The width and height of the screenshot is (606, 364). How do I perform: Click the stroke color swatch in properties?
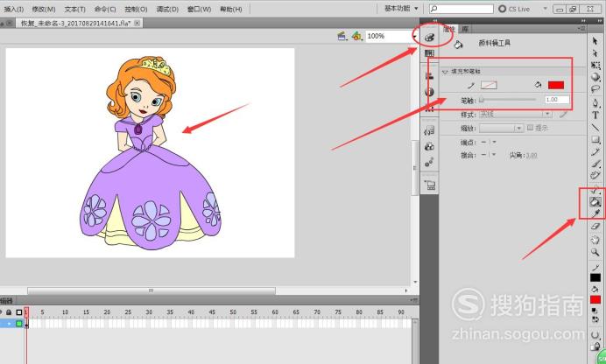[x=489, y=85]
